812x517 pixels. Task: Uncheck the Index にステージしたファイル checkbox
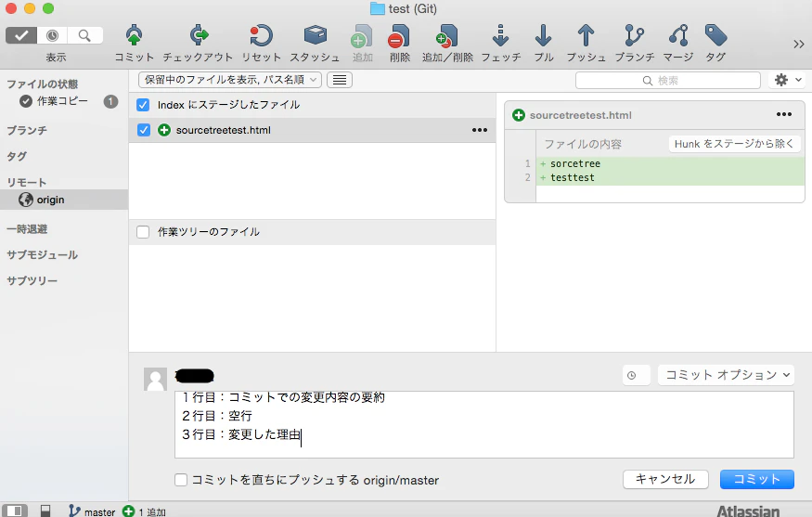click(x=144, y=105)
